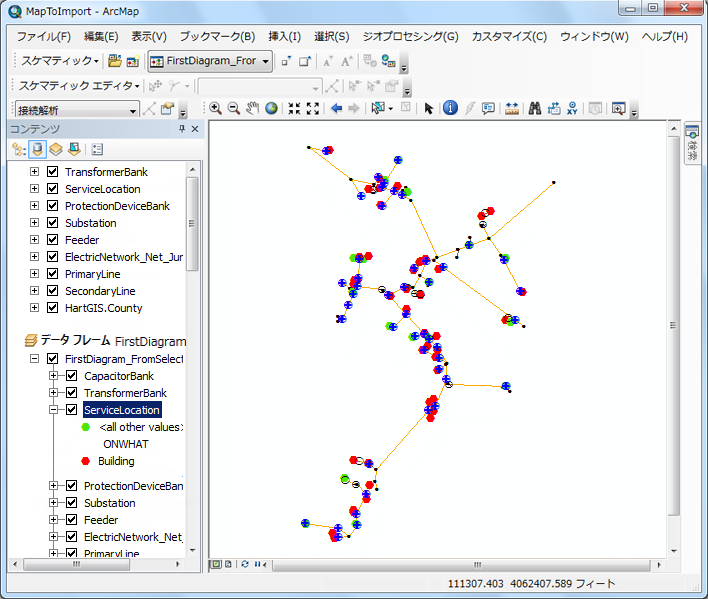
Task: Expand ElectricNetwork_Net_Jun layer node
Action: coord(34,257)
